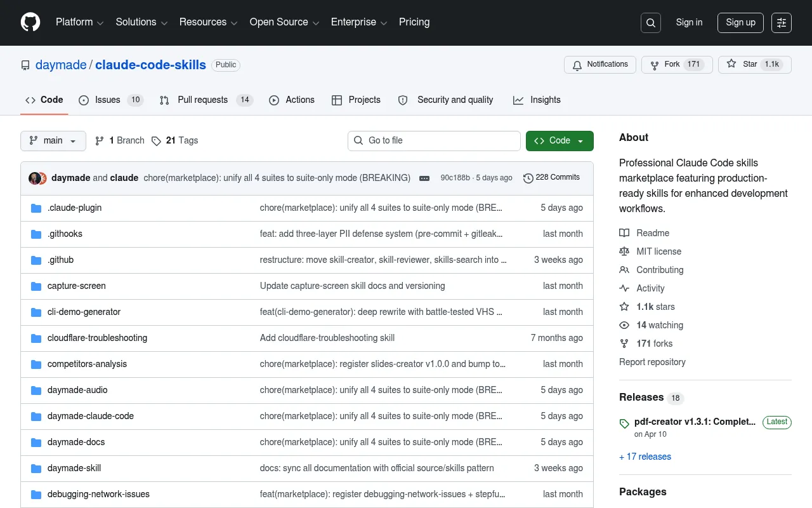
Task: Open the Solutions dropdown menu
Action: [x=141, y=22]
